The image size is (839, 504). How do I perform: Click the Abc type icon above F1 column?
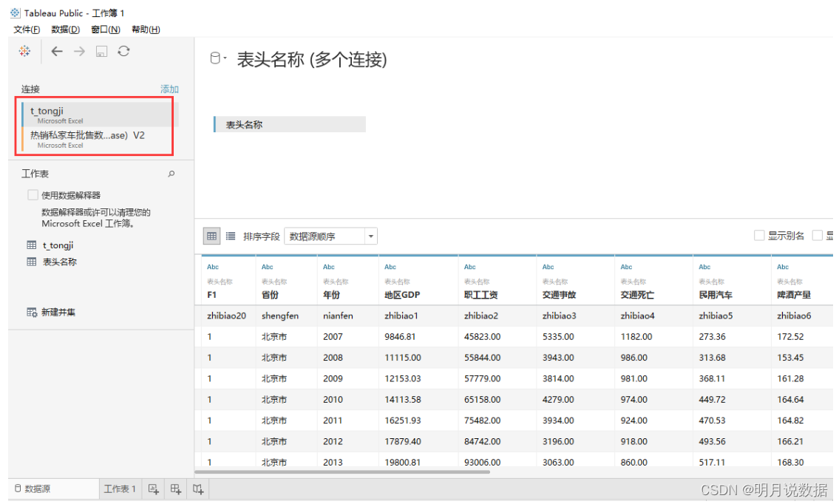pyautogui.click(x=213, y=267)
